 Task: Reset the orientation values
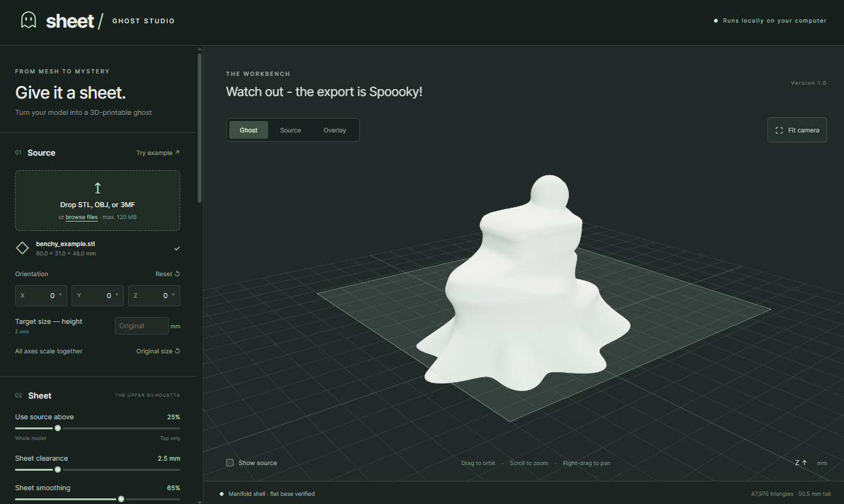[168, 274]
